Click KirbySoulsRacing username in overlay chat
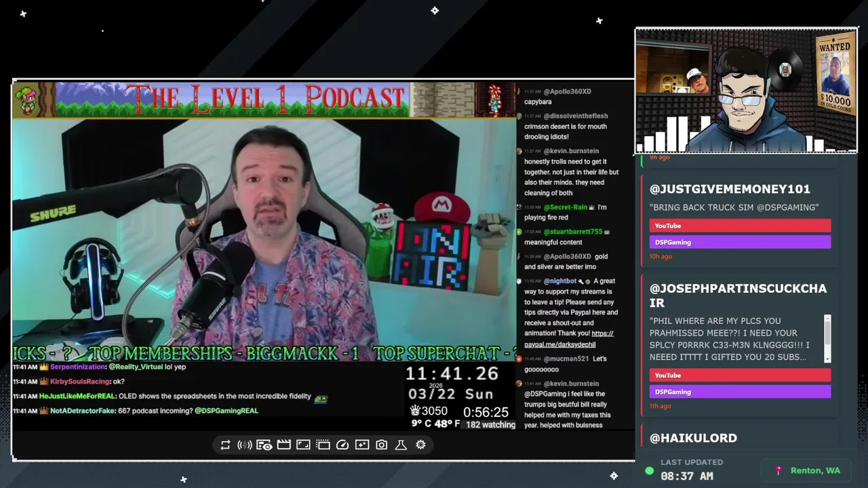The width and height of the screenshot is (868, 488). pos(80,382)
